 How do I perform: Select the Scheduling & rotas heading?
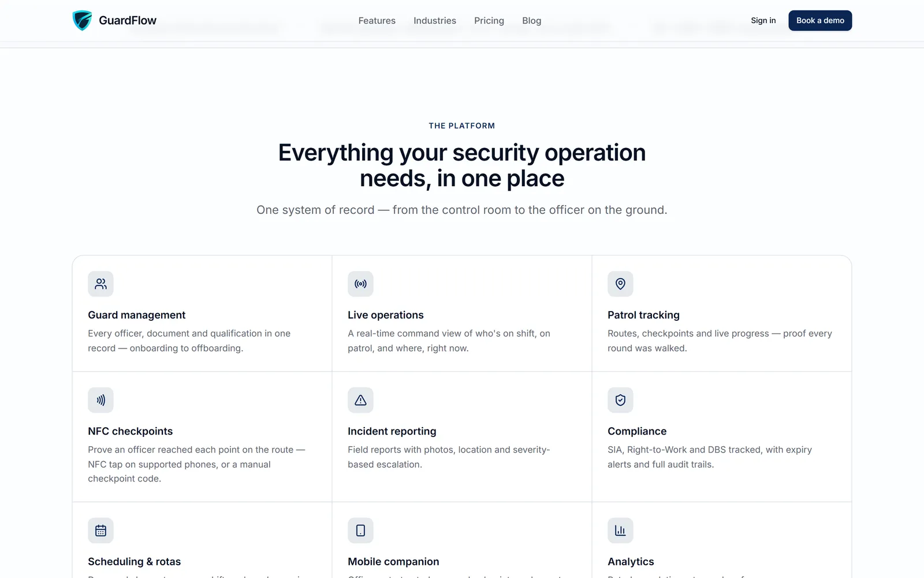pyautogui.click(x=135, y=562)
